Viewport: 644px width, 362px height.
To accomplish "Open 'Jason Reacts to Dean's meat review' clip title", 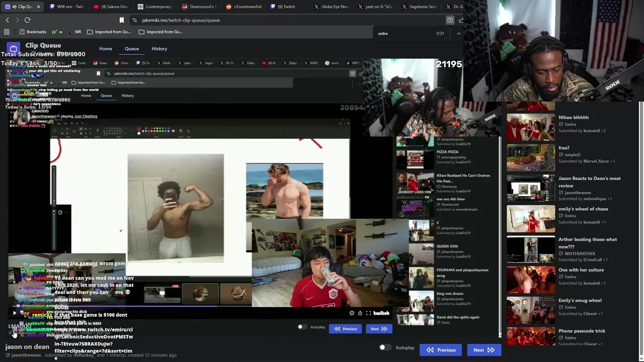I will click(x=589, y=182).
